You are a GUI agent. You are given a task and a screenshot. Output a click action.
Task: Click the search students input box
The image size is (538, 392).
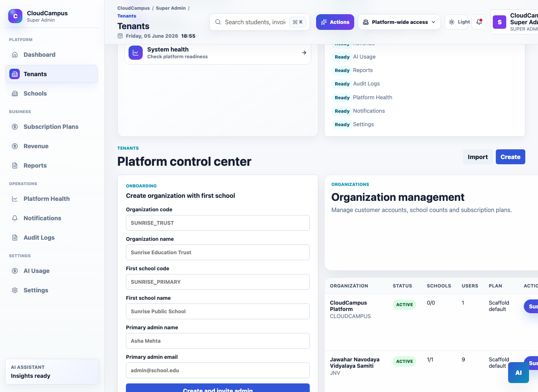[260, 22]
